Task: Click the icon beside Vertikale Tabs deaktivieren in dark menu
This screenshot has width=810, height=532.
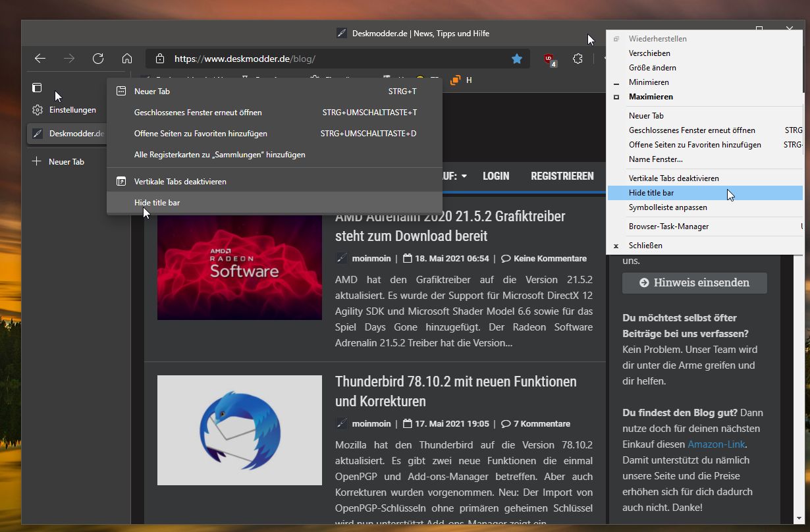Action: coord(121,181)
